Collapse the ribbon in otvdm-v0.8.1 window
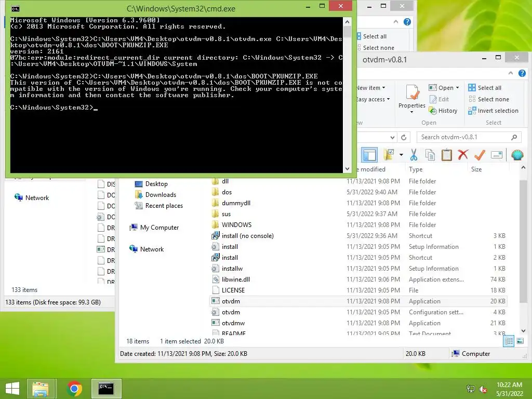 pyautogui.click(x=511, y=73)
